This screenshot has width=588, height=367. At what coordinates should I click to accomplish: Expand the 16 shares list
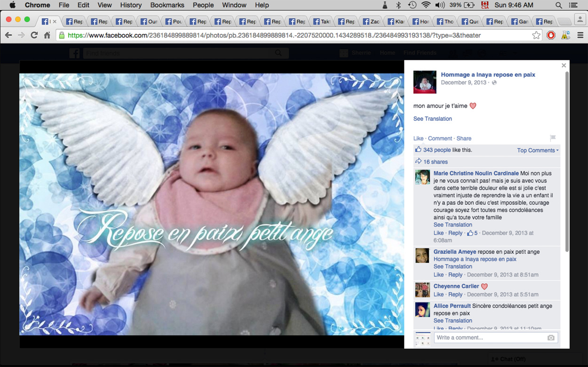(435, 162)
